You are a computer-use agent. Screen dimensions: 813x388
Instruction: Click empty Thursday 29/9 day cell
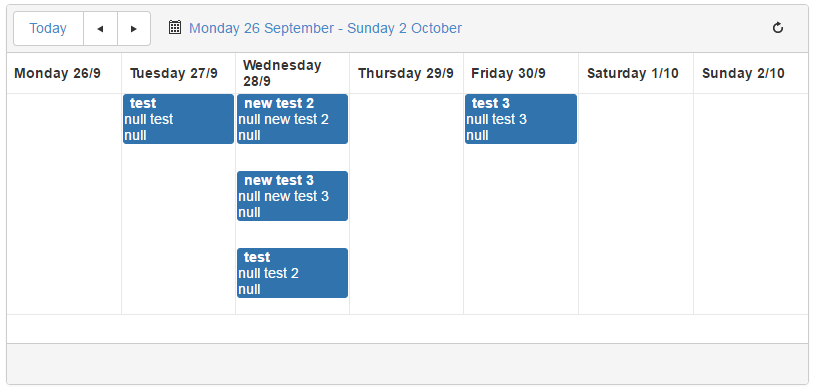406,204
